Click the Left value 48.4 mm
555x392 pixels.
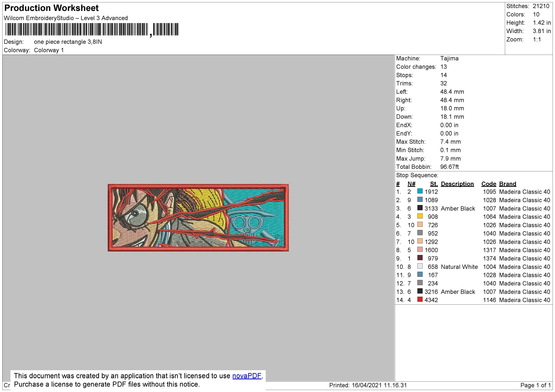[452, 92]
